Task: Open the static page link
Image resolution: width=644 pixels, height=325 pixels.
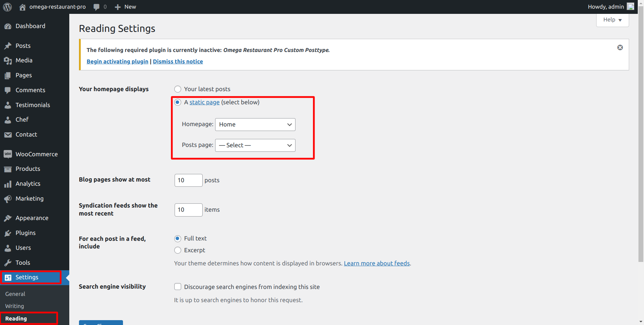Action: (x=204, y=102)
